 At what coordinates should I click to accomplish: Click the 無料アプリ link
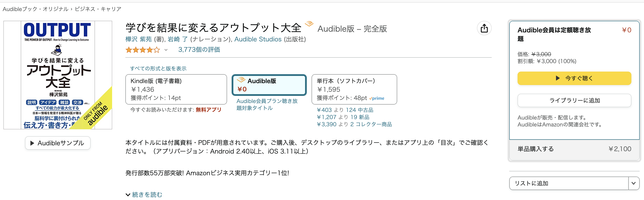pyautogui.click(x=209, y=110)
